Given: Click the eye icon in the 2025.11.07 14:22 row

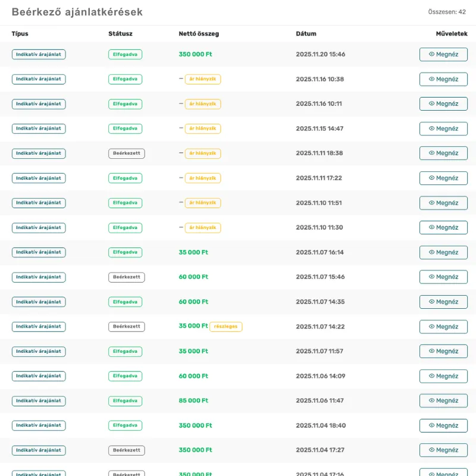Looking at the screenshot, I should pyautogui.click(x=431, y=327).
